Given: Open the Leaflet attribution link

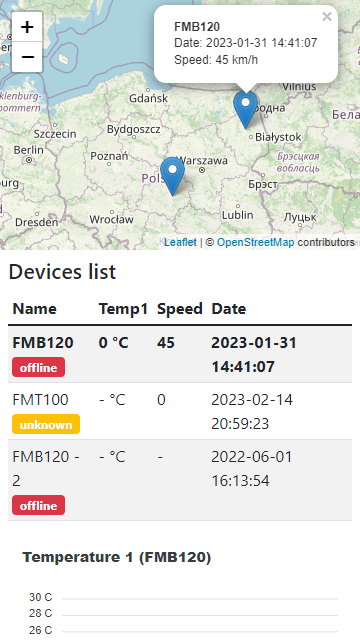Looking at the screenshot, I should click(x=180, y=242).
